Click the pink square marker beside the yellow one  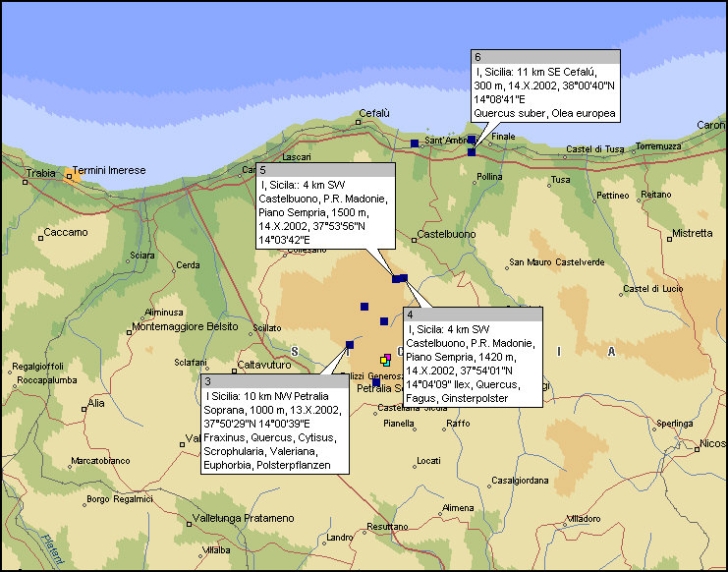pos(388,357)
